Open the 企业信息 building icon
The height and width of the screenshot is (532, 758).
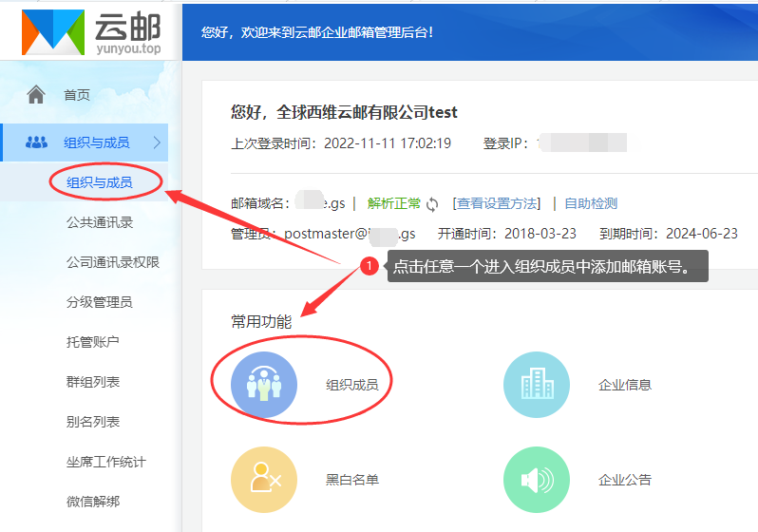click(536, 385)
